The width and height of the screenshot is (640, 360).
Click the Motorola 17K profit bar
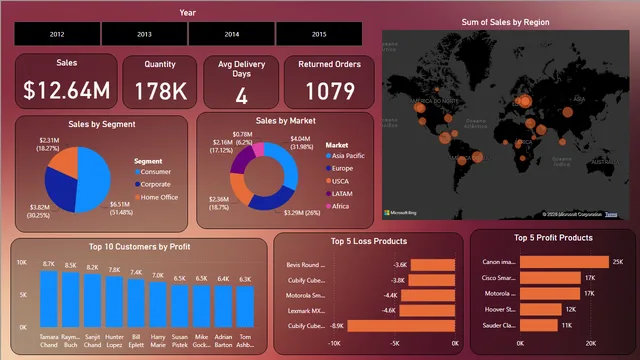click(x=550, y=293)
